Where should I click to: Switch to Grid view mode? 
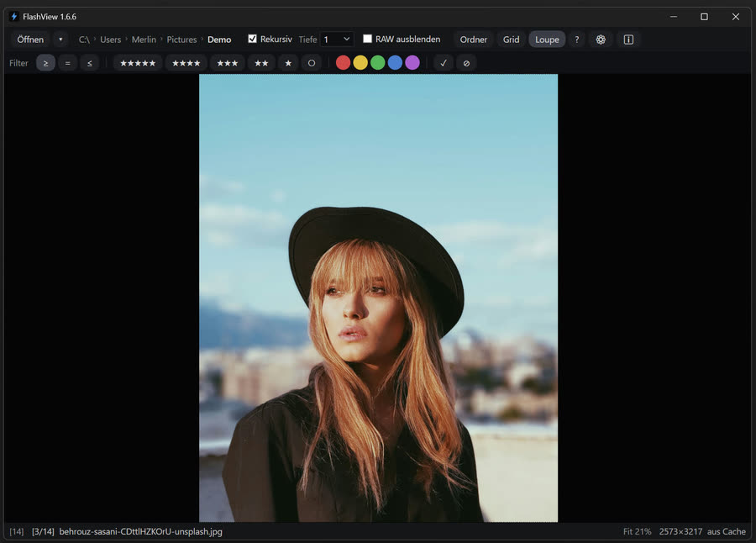click(x=511, y=39)
